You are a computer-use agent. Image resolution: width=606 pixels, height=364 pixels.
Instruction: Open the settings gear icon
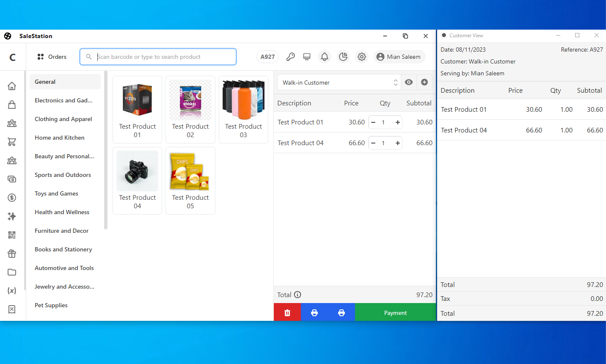pyautogui.click(x=362, y=56)
